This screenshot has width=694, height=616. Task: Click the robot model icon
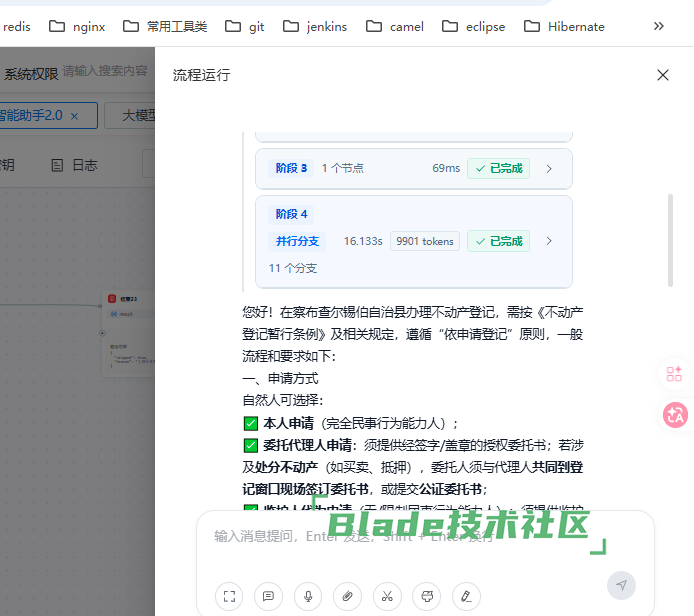pyautogui.click(x=427, y=596)
